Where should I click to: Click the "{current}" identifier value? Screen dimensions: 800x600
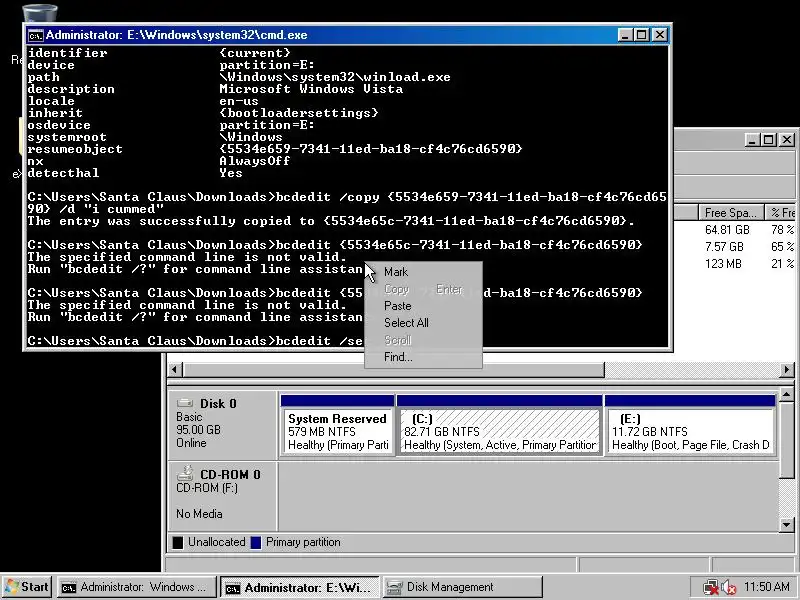coord(255,53)
